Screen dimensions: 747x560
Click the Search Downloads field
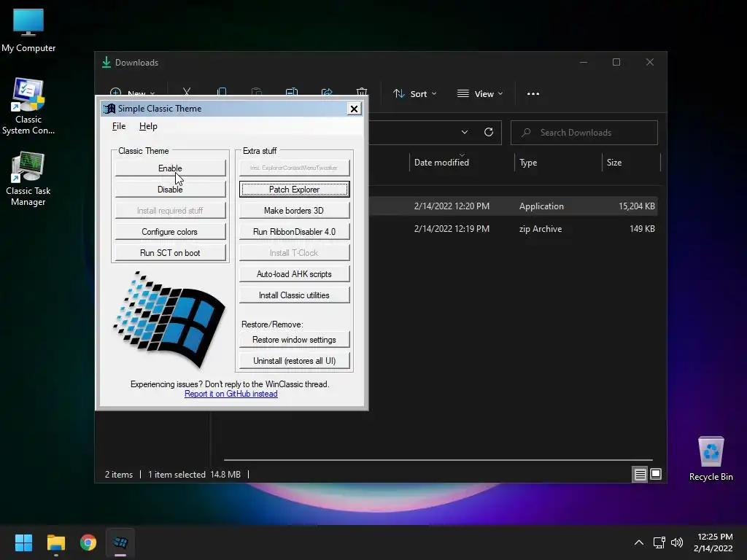click(584, 133)
